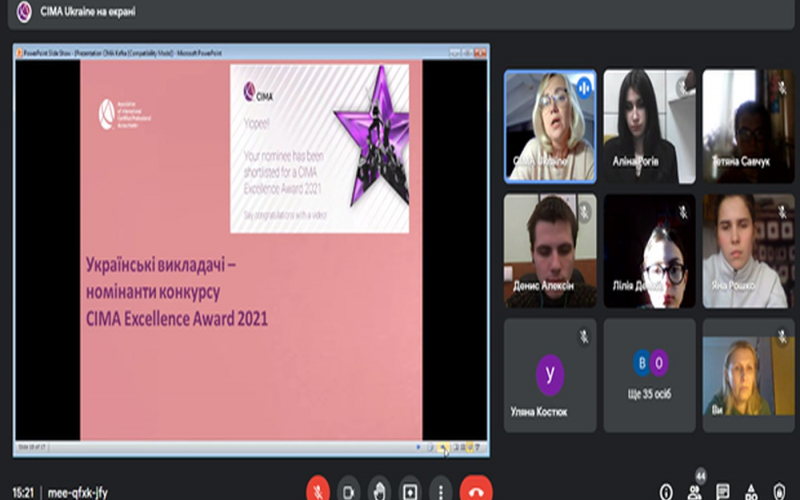Viewport: 800px width, 500px height.
Task: Click muted mic icon on Тетяна Савчук tile
Action: [782, 87]
